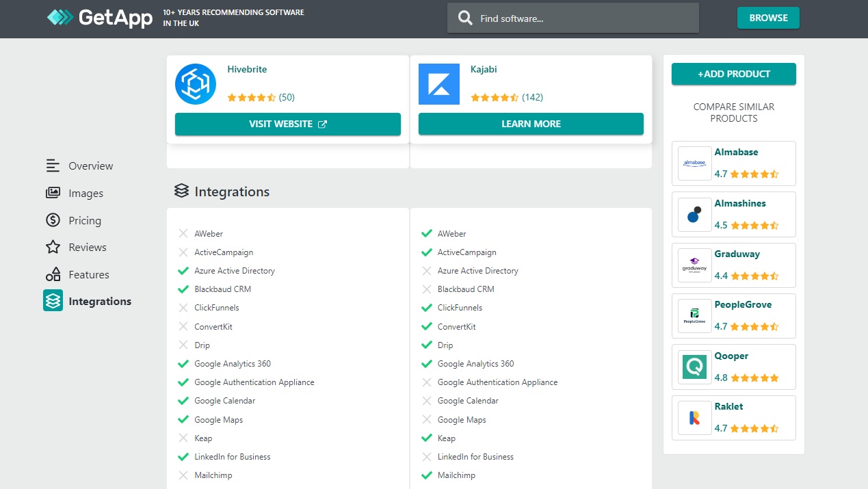Image resolution: width=868 pixels, height=489 pixels.
Task: Click the PeopleGrove logo thumbnail
Action: click(x=695, y=316)
